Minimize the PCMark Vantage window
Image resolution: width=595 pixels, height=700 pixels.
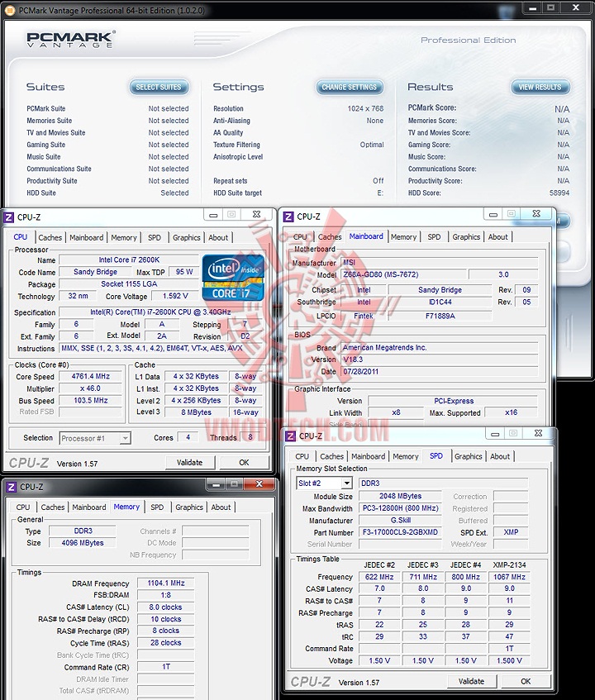[532, 8]
